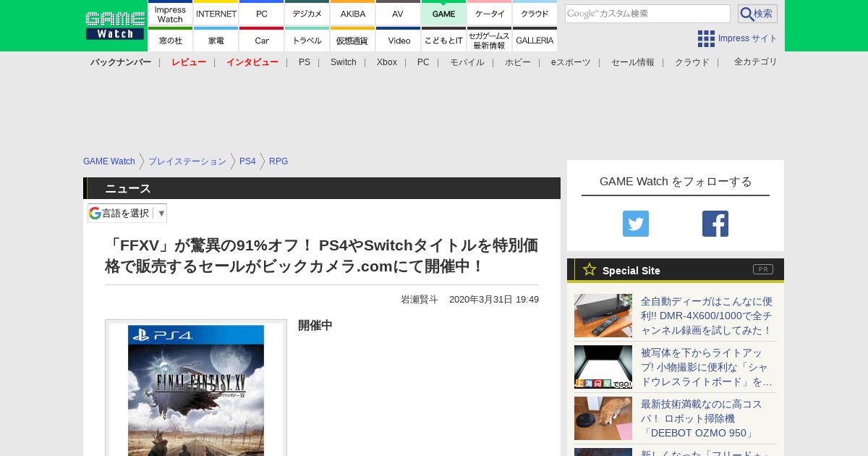
Task: Click author name 岩瀬賢斗
Action: (420, 300)
